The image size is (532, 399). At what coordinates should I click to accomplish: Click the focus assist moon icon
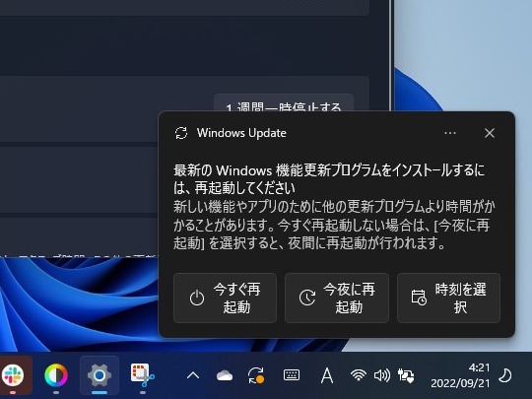[x=505, y=375]
